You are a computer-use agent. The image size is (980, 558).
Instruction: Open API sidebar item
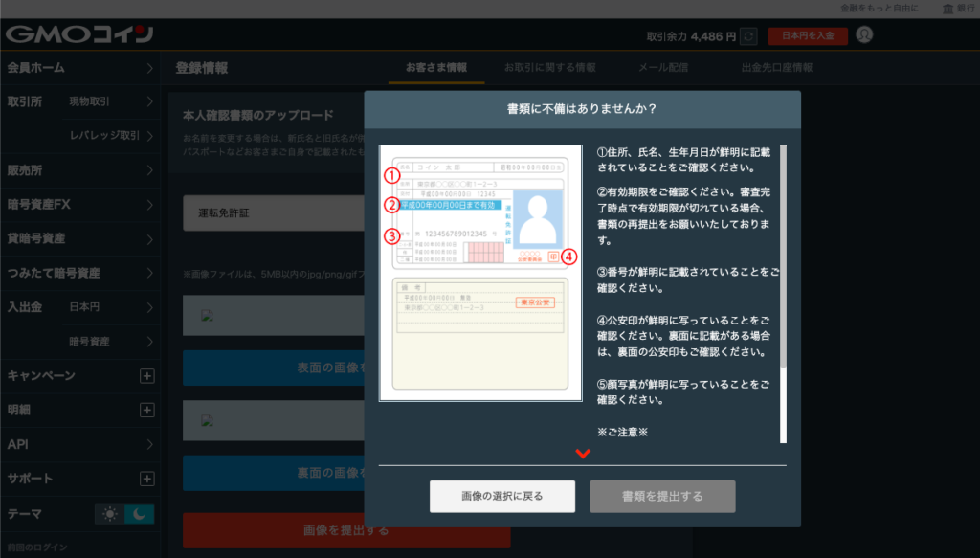pyautogui.click(x=80, y=444)
